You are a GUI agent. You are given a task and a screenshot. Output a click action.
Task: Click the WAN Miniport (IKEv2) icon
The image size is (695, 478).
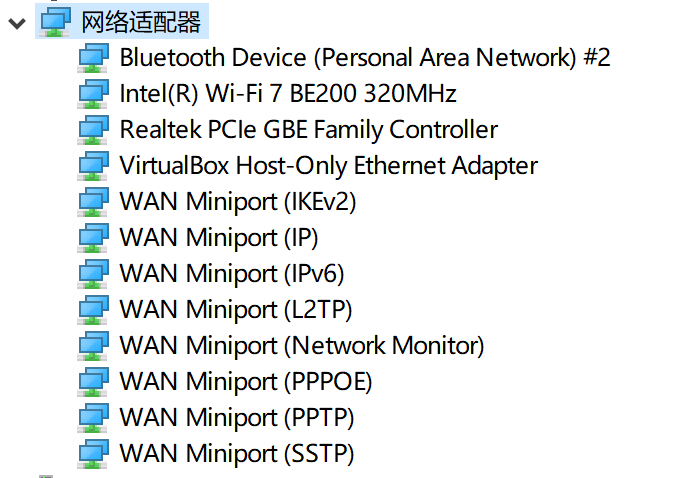(x=93, y=202)
